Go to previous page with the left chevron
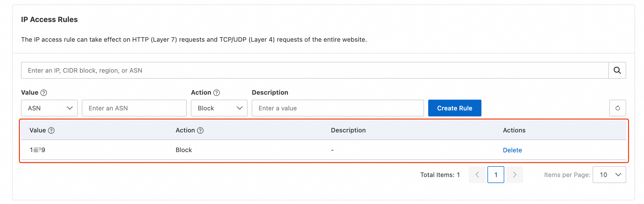The height and width of the screenshot is (204, 644). 477,175
